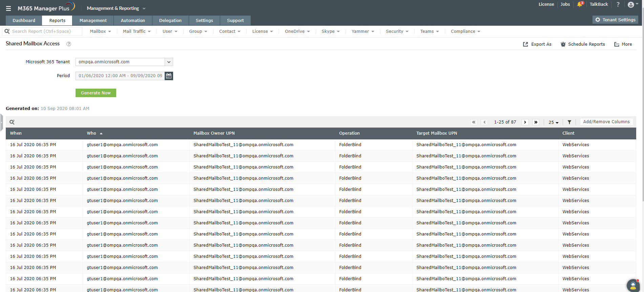
Task: Expand the Security reports menu
Action: pos(397,31)
